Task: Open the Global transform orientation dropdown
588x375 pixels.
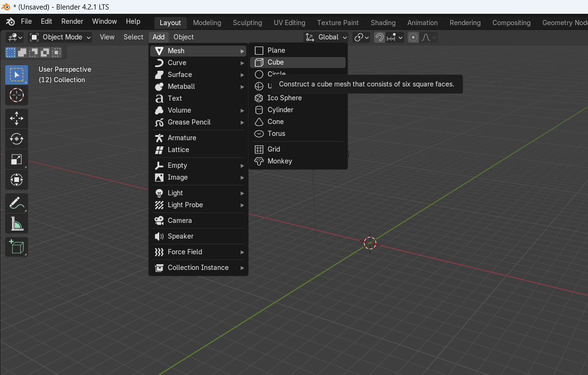Action: [327, 37]
